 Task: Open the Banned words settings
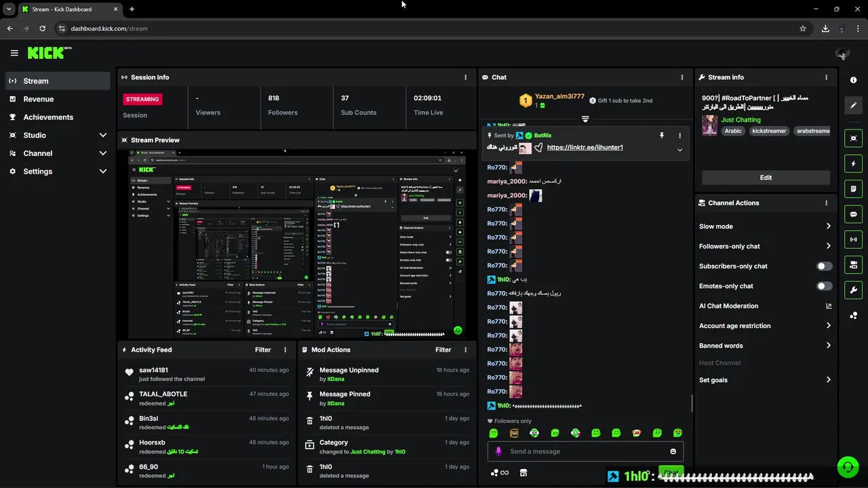(765, 346)
